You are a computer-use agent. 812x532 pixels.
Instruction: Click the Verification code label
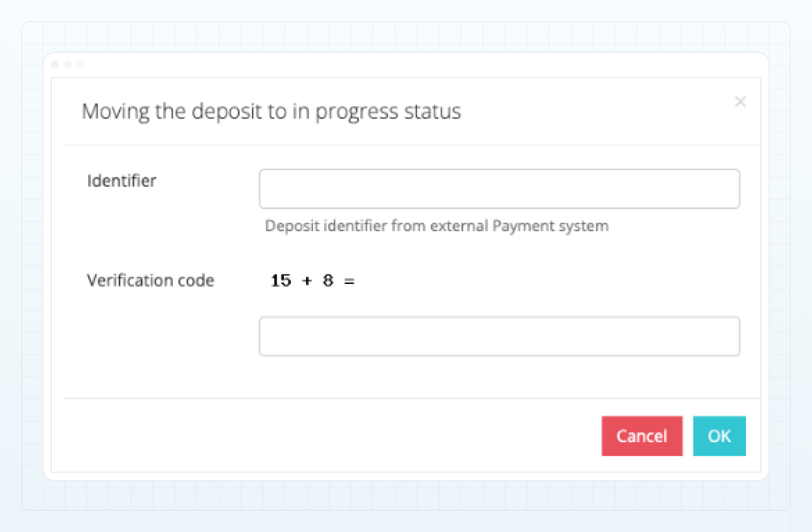click(151, 280)
